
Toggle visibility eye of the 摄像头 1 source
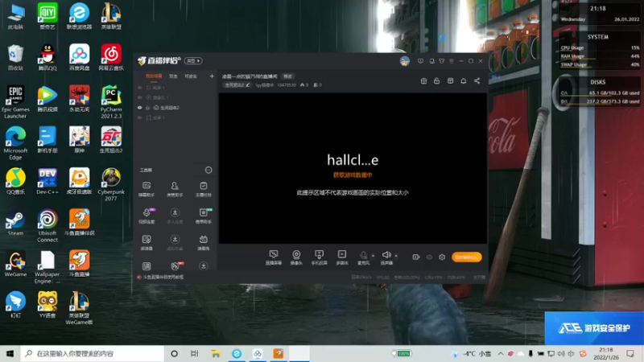click(x=139, y=97)
